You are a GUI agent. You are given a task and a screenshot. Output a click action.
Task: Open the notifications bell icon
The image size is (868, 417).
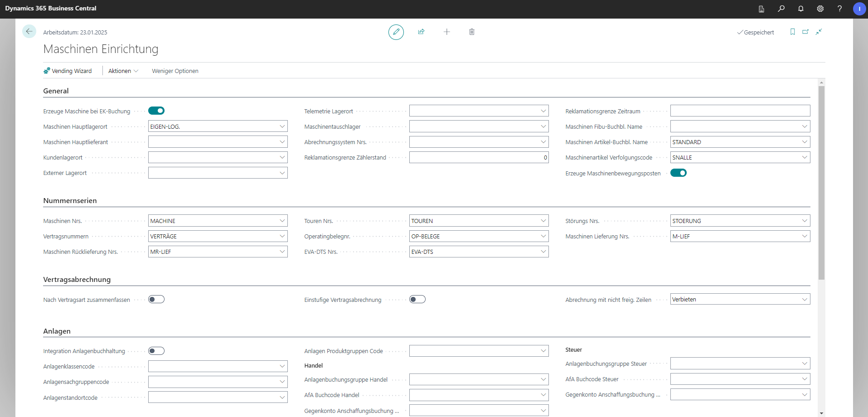click(x=800, y=9)
